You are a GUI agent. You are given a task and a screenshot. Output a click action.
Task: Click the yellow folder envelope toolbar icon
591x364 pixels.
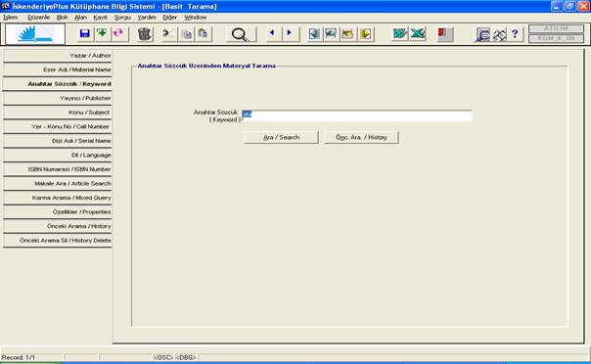348,34
